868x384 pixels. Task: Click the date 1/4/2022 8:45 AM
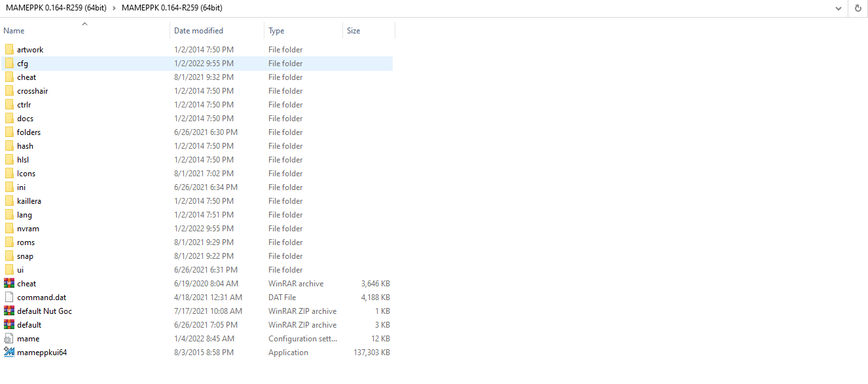[x=204, y=339]
